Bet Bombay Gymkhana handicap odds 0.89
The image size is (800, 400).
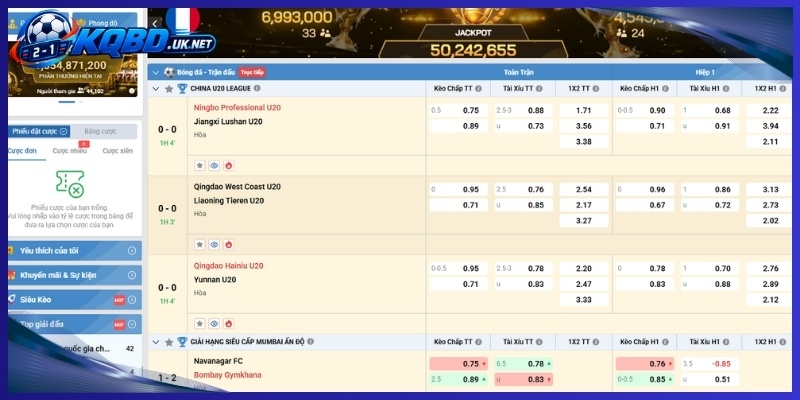pos(458,379)
